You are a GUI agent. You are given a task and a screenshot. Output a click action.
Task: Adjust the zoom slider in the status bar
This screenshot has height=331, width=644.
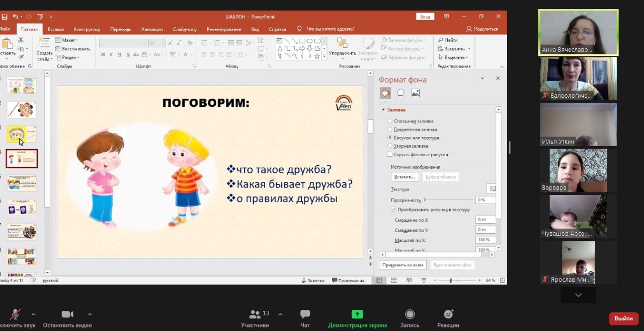pyautogui.click(x=450, y=280)
